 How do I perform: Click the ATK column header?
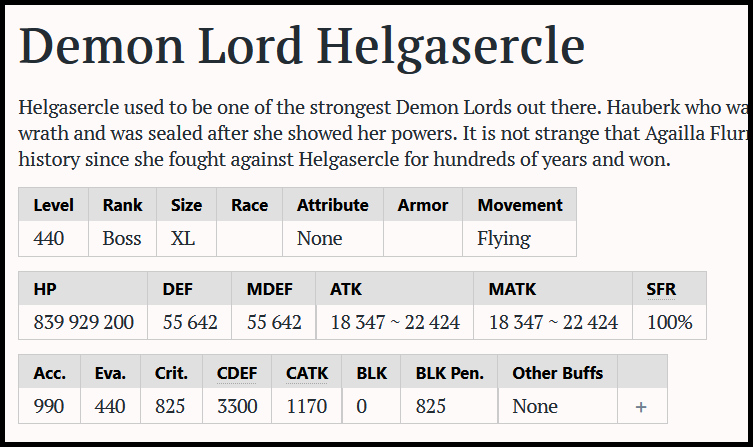(x=346, y=289)
